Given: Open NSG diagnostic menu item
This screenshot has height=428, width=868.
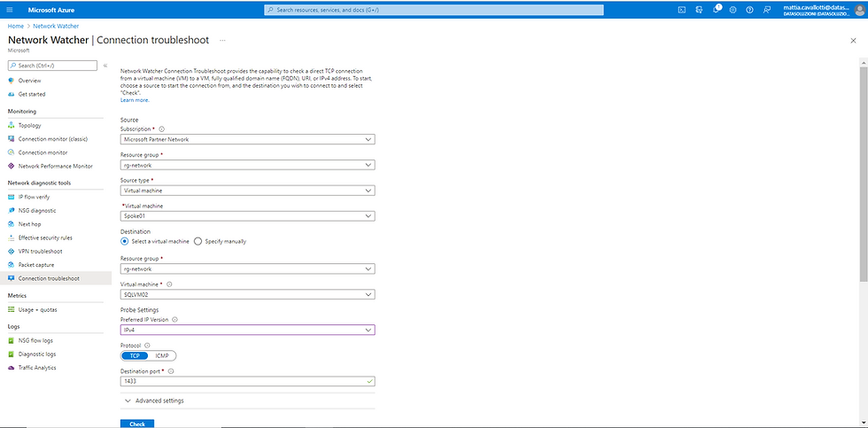Looking at the screenshot, I should [x=37, y=210].
